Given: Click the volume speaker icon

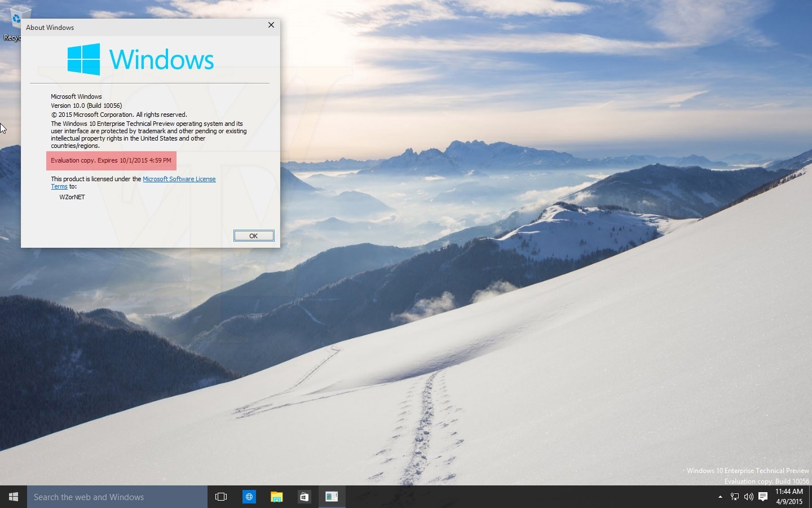Looking at the screenshot, I should coord(748,497).
